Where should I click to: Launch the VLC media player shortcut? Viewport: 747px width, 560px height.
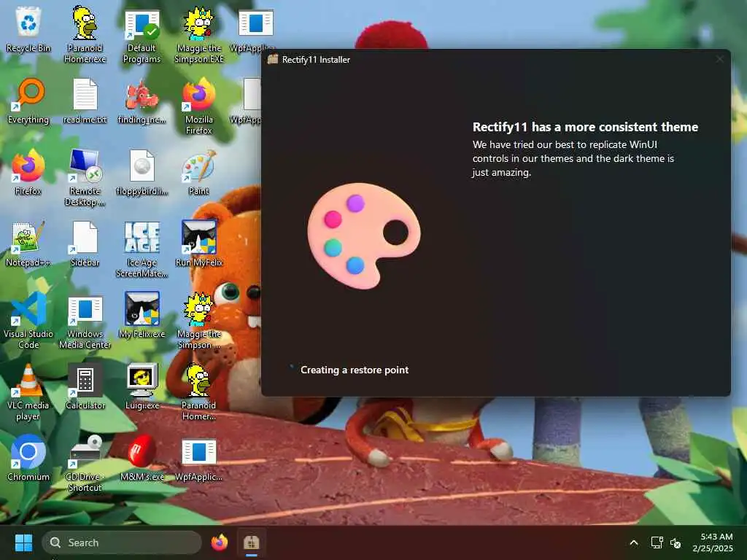coord(28,392)
